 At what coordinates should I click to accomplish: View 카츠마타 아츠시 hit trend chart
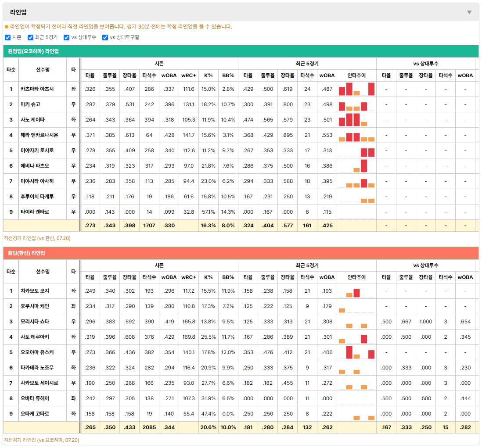(356, 89)
